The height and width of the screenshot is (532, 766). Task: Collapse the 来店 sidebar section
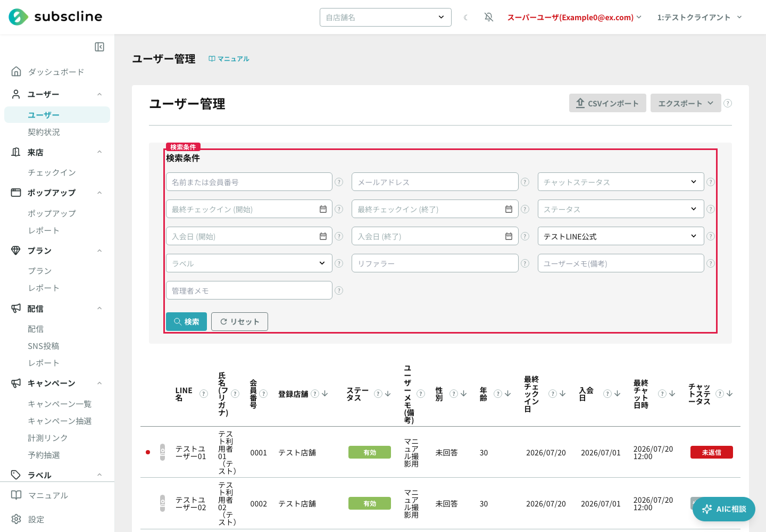click(x=99, y=152)
